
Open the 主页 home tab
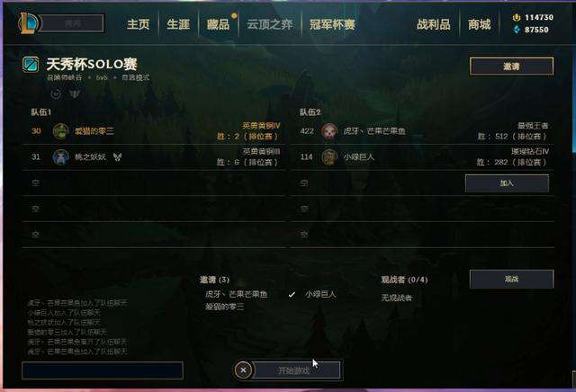point(138,24)
